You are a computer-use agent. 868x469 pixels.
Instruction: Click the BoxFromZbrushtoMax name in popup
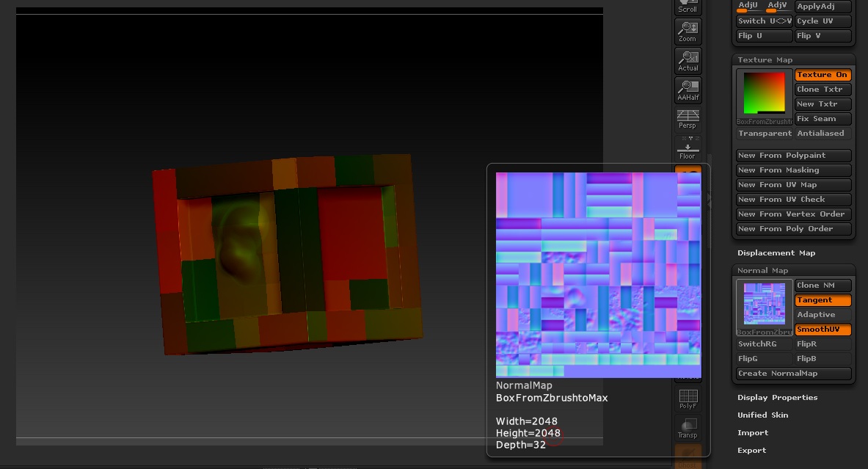pyautogui.click(x=552, y=398)
